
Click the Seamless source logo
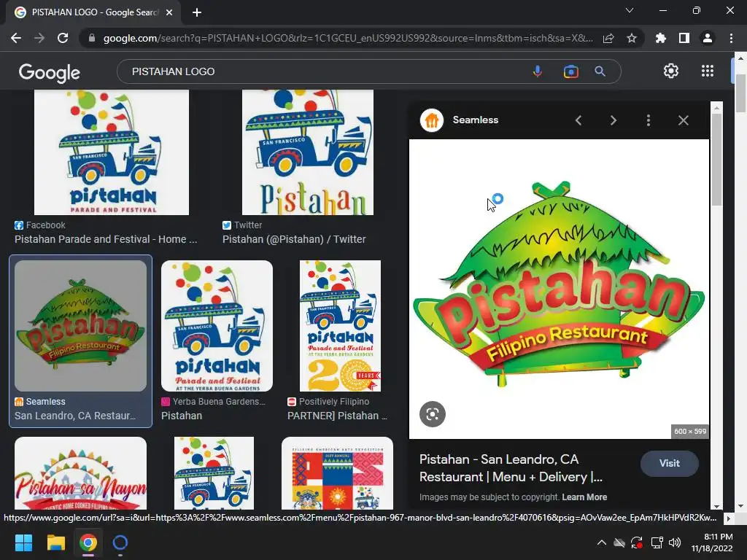coord(432,120)
